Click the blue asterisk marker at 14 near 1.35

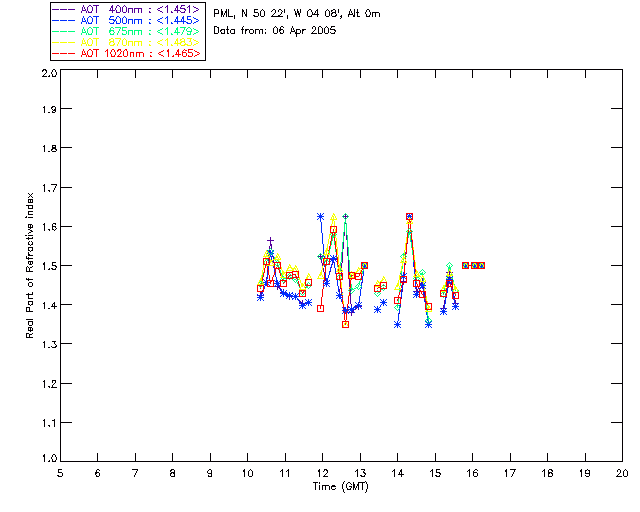coord(397,325)
